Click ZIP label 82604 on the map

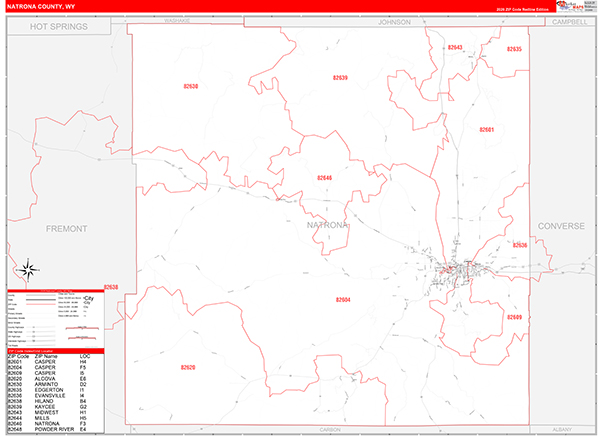click(x=343, y=300)
